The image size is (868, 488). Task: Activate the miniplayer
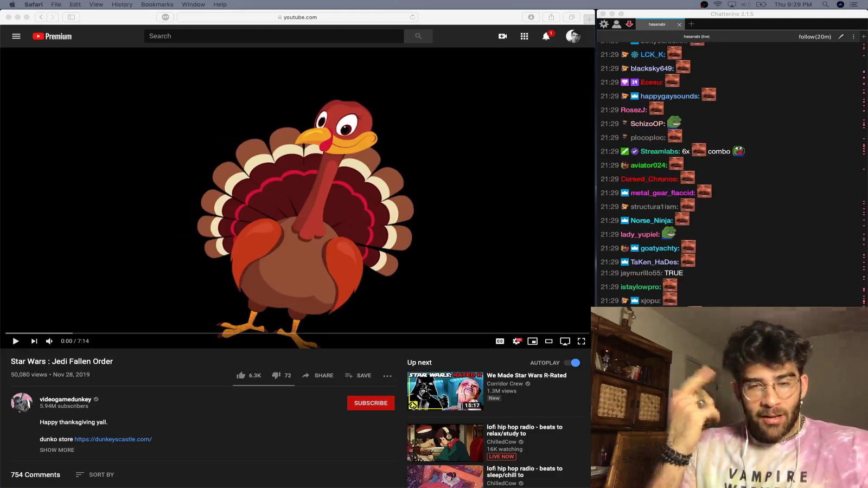[x=533, y=341]
